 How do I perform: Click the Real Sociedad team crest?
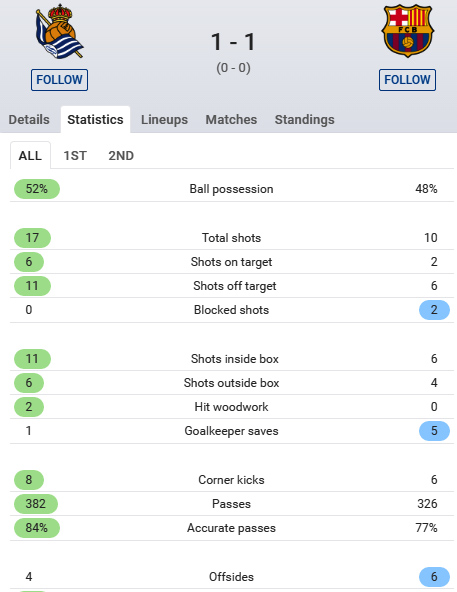point(59,31)
